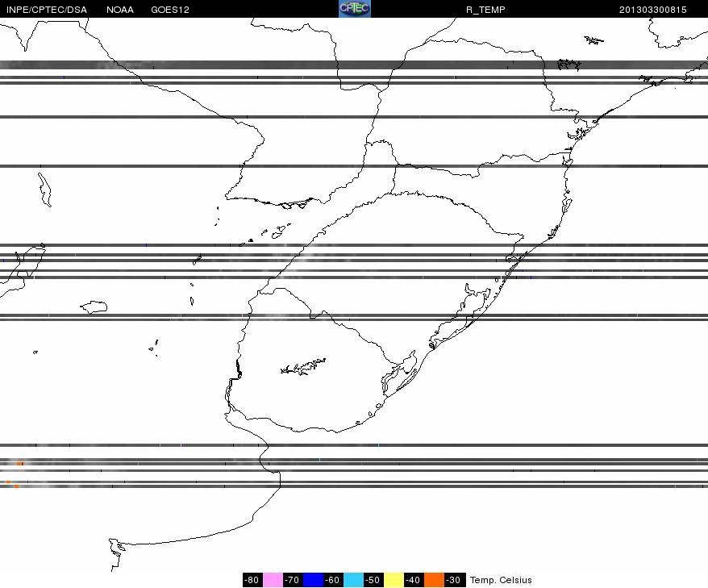Screen dimensions: 708x588
Task: Click the Temp. Celsius legend caption
Action: 501,580
